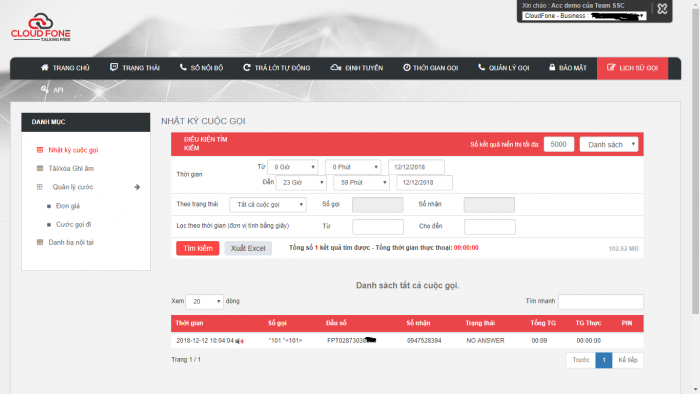Open the Tất cả cuộc gọi status dropdown
Screen dimensions: 700x394
[268, 204]
